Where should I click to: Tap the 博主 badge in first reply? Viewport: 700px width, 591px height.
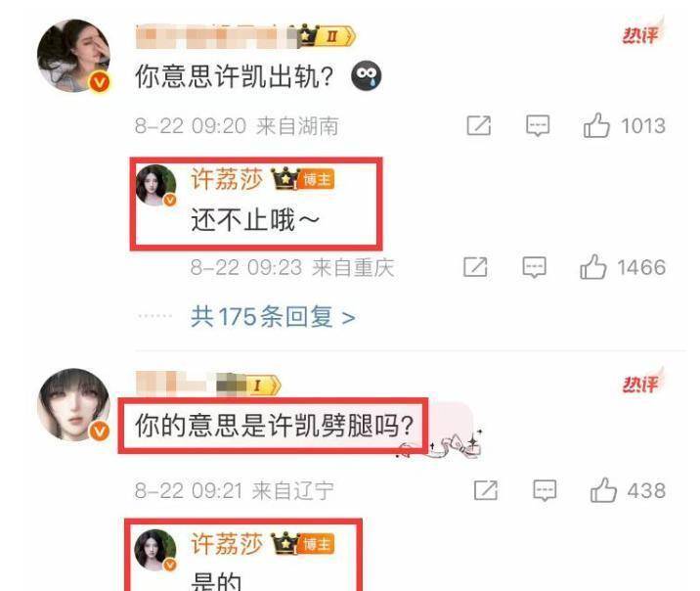pos(317,180)
